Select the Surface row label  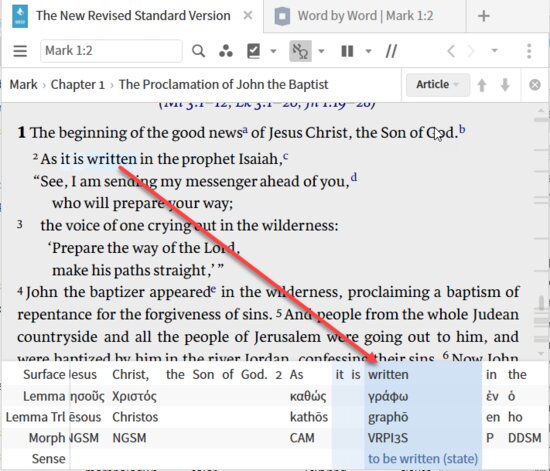click(x=44, y=375)
